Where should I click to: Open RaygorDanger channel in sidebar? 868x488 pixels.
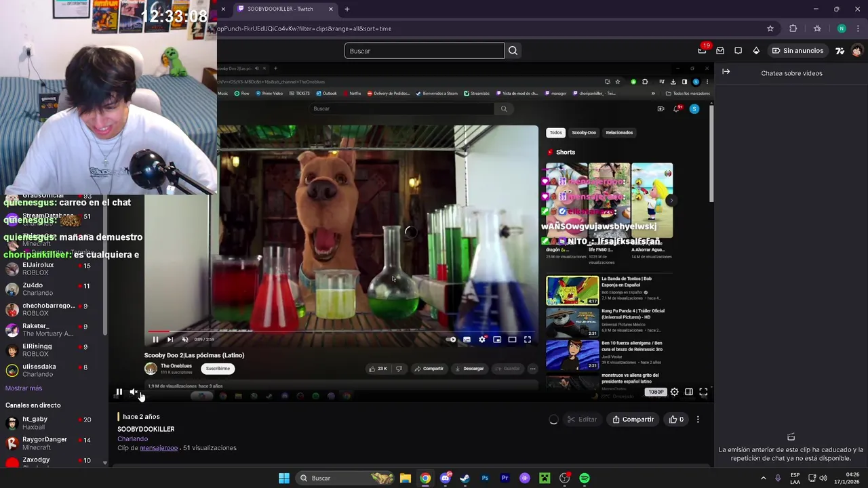tap(54, 443)
